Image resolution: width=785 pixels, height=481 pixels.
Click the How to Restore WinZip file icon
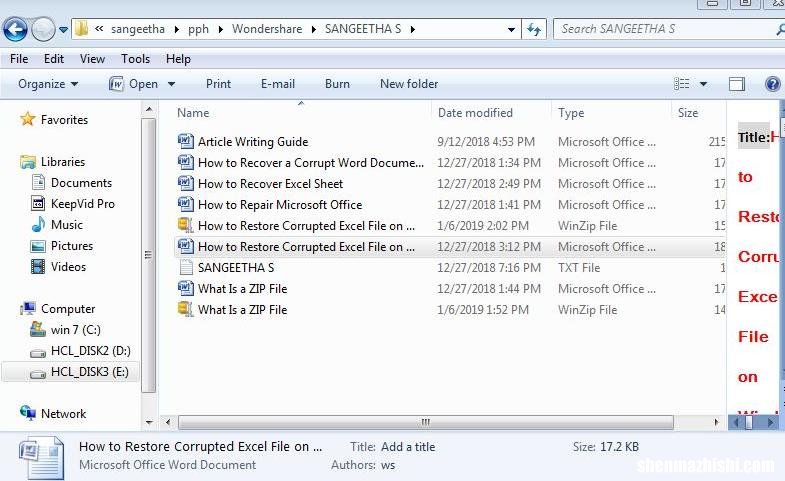185,226
